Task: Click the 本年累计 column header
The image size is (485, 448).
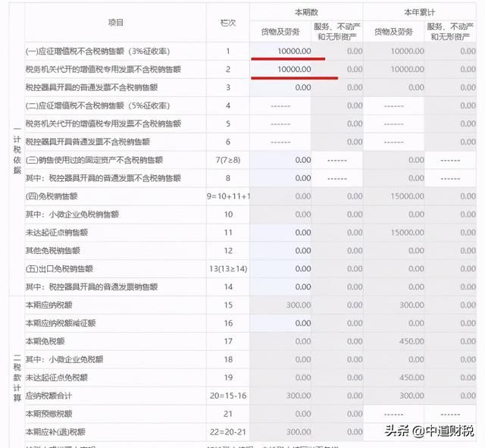Action: [420, 14]
